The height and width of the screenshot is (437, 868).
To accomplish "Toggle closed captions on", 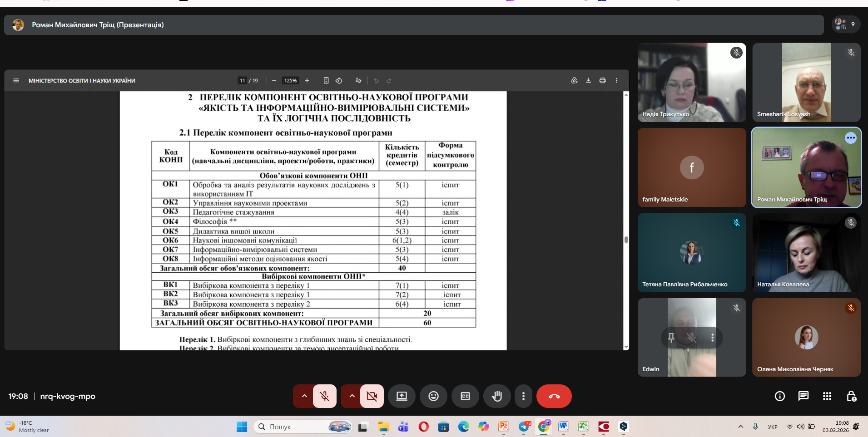I will (x=465, y=396).
